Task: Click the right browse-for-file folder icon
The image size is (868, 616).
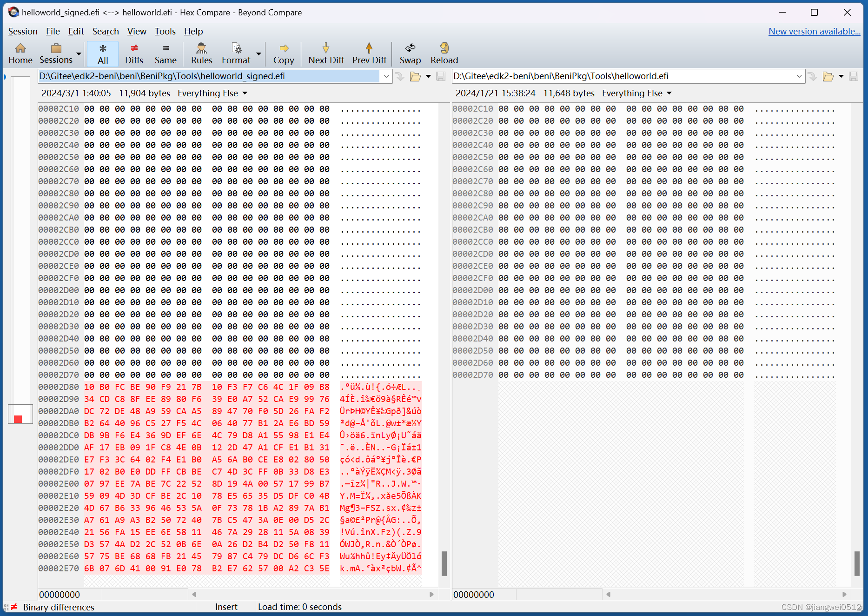Action: pos(828,76)
